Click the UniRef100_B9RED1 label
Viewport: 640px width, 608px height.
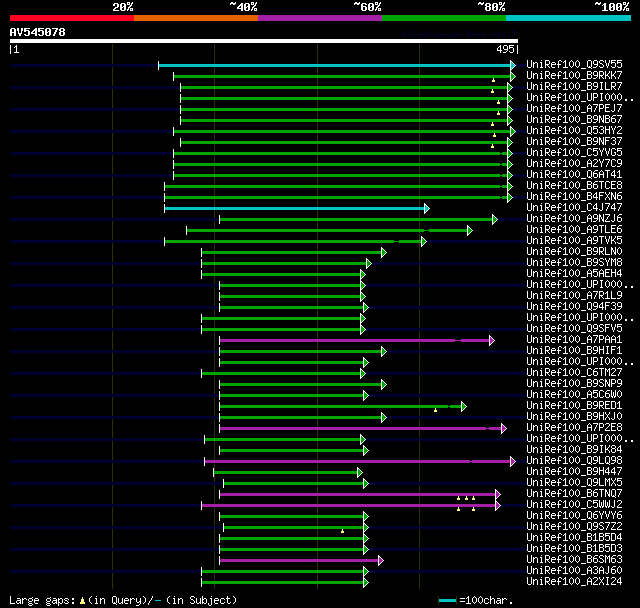(574, 406)
